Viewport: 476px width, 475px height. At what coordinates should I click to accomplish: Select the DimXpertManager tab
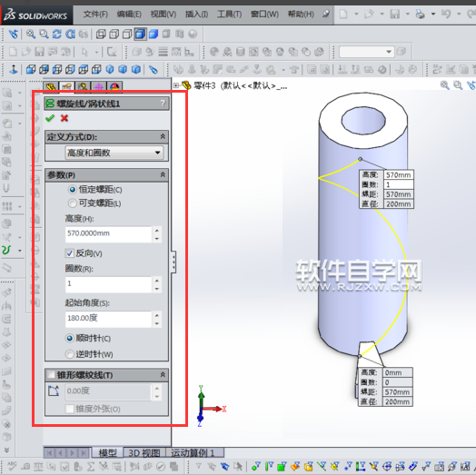coord(98,87)
